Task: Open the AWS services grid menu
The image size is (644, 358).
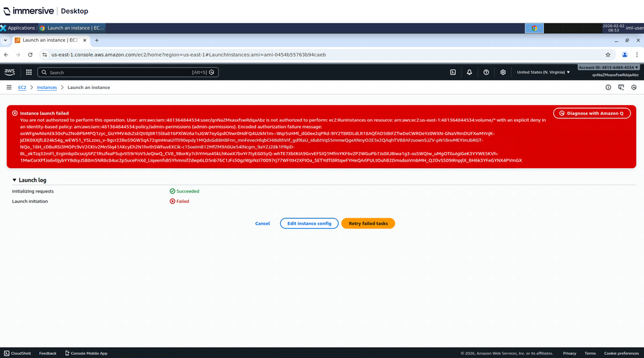Action: (x=29, y=72)
